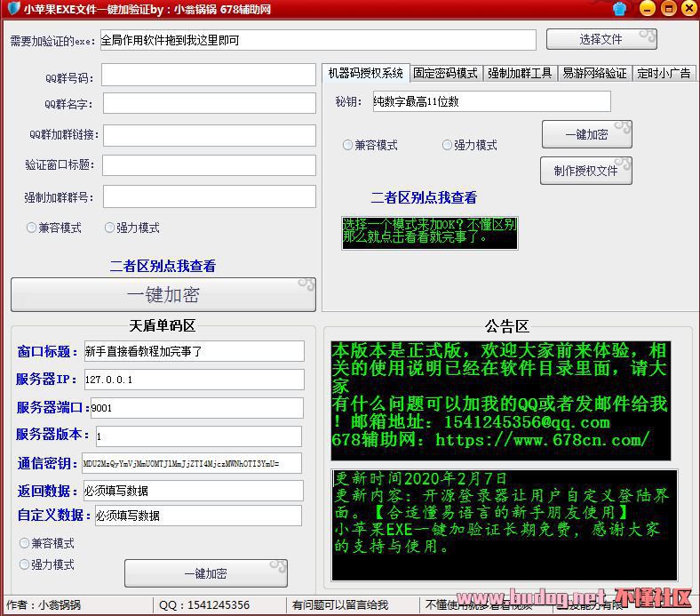Click the large 一键加密 button above 天盾单码区
Viewport: 700px width, 616px height.
pos(163,294)
